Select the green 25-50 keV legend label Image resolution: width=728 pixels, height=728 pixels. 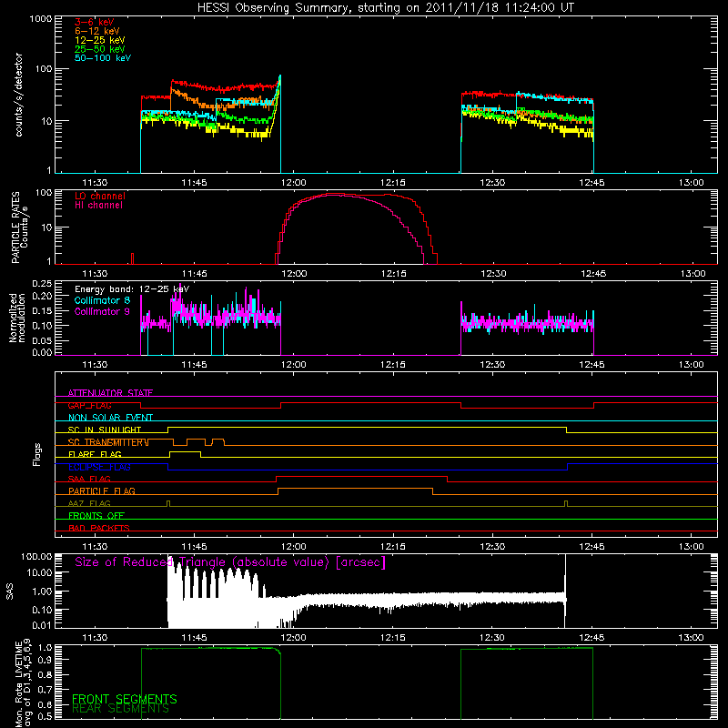[100, 49]
